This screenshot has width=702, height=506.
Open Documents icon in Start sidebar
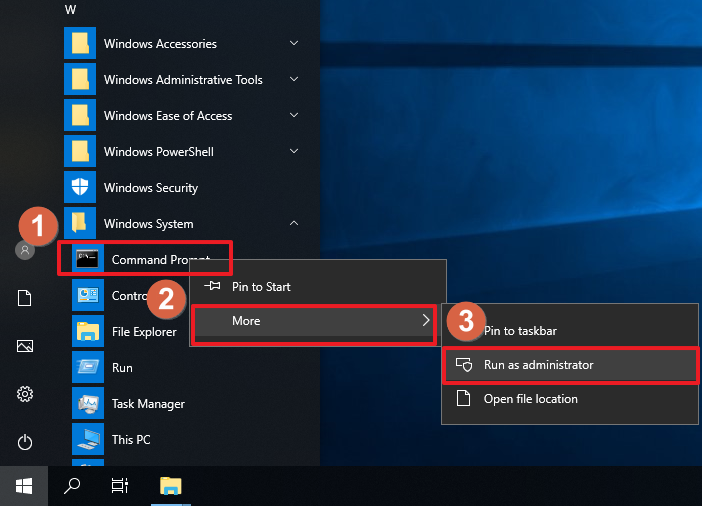point(25,298)
